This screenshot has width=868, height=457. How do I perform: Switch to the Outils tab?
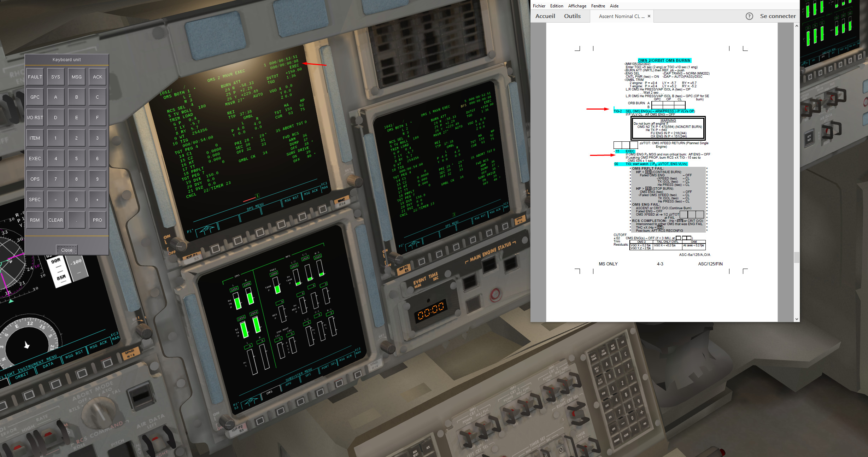(x=572, y=16)
